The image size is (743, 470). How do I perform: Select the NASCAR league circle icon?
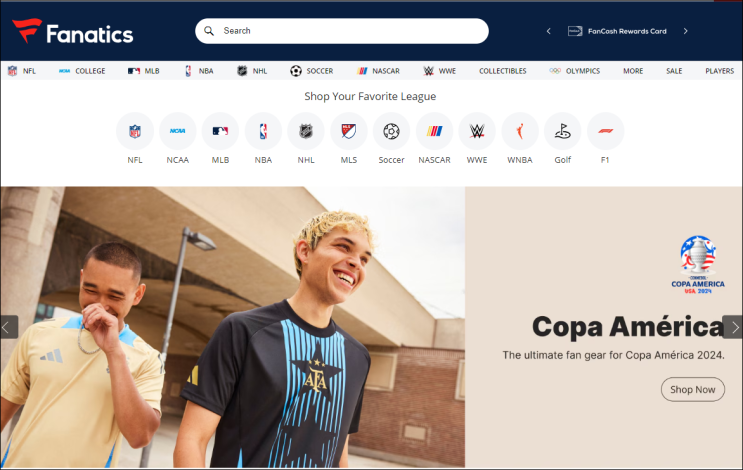435,131
